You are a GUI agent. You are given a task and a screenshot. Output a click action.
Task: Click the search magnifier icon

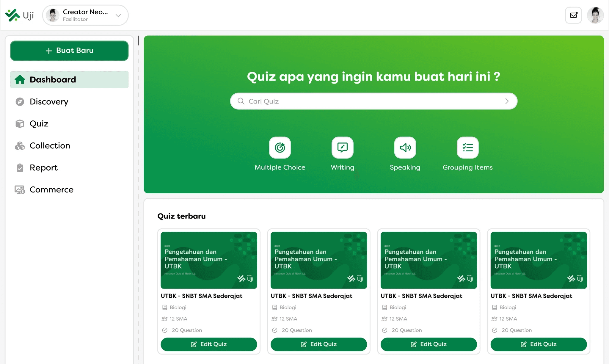coord(241,101)
